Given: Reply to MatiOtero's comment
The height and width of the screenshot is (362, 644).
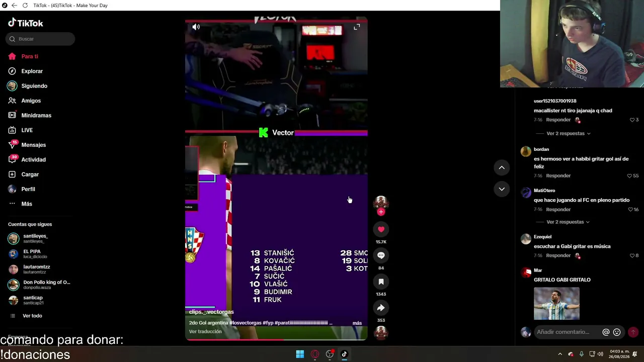Looking at the screenshot, I should click(558, 209).
